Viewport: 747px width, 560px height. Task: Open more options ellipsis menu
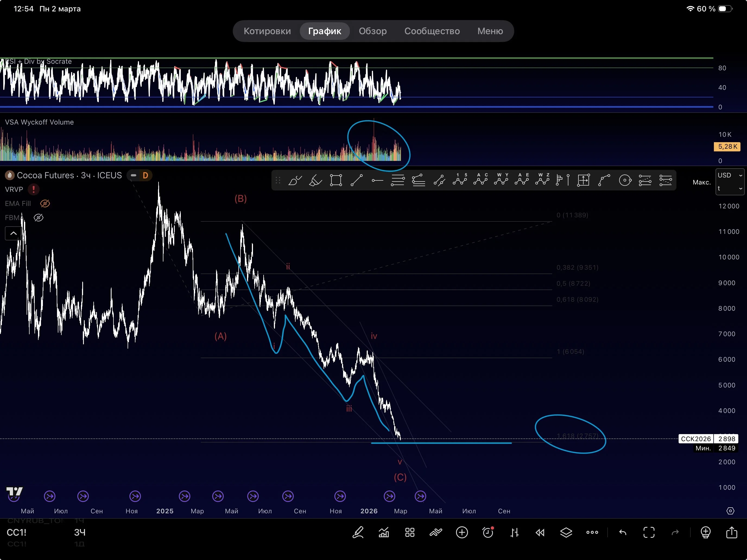point(592,533)
